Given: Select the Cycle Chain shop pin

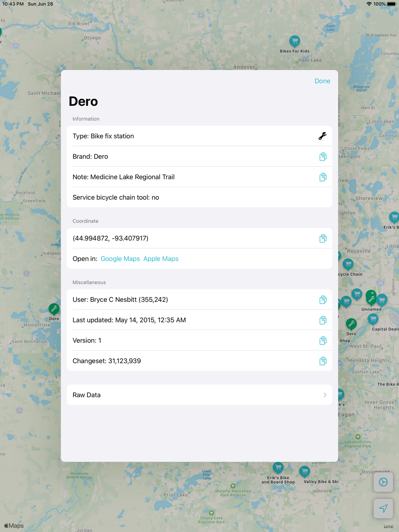Looking at the screenshot, I should point(348,264).
